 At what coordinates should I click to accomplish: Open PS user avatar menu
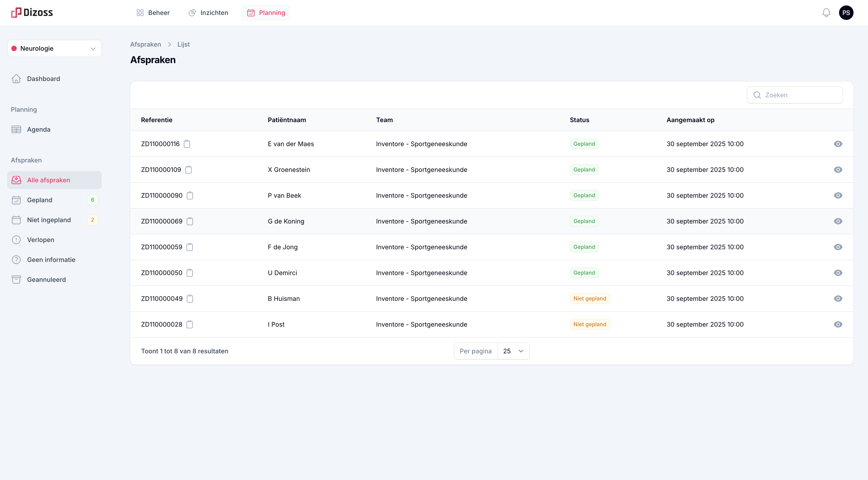(x=846, y=13)
